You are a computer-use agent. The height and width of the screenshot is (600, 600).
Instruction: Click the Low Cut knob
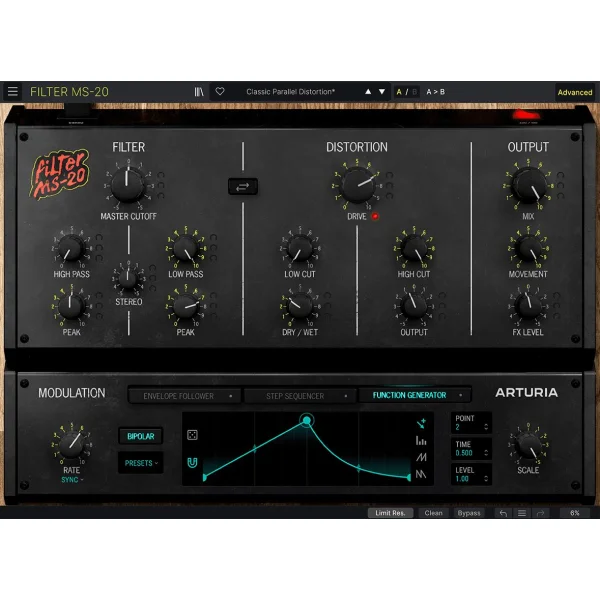[300, 248]
